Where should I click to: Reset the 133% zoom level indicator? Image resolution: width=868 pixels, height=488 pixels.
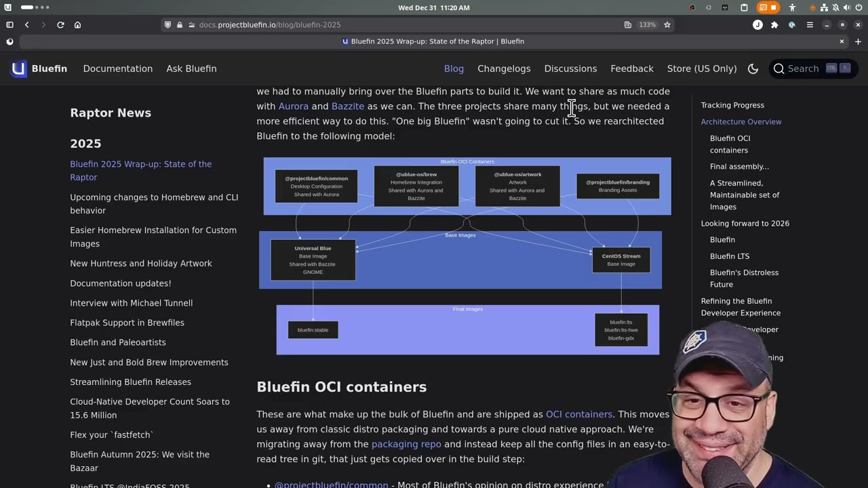[x=647, y=25]
